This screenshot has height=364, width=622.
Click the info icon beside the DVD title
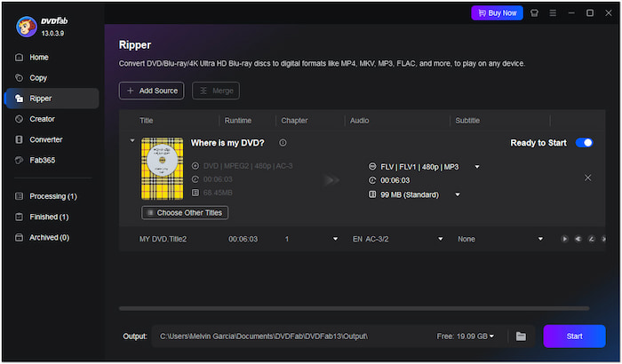tap(283, 143)
